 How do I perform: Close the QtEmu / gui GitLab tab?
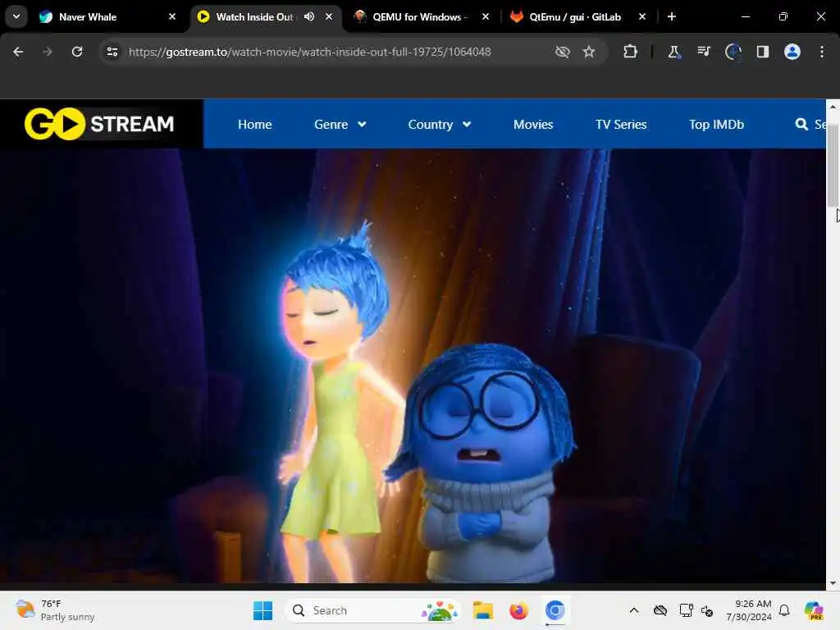tap(641, 16)
